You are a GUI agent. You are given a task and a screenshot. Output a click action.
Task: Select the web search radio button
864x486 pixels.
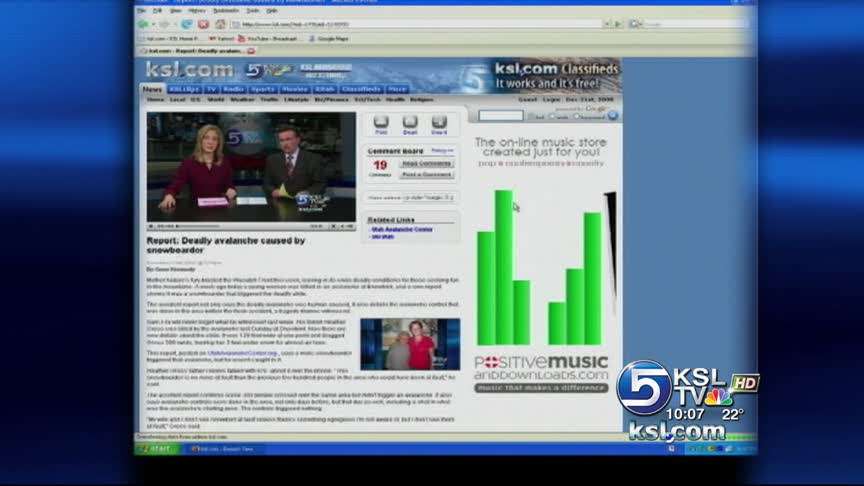[x=553, y=117]
